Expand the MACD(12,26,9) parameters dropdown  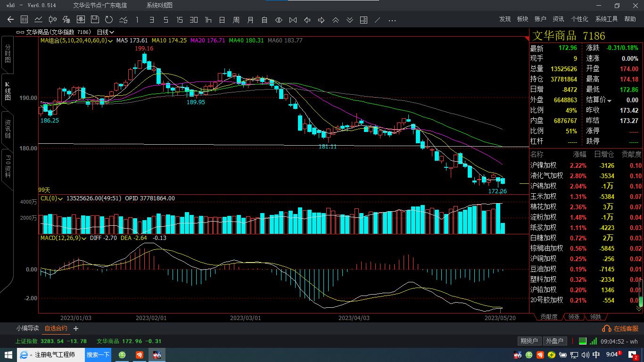coord(84,239)
